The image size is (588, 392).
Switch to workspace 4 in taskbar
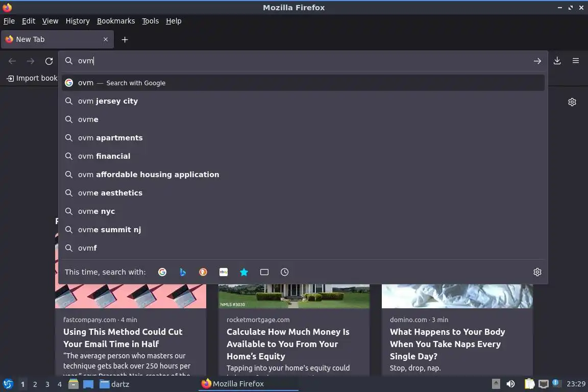pos(60,384)
